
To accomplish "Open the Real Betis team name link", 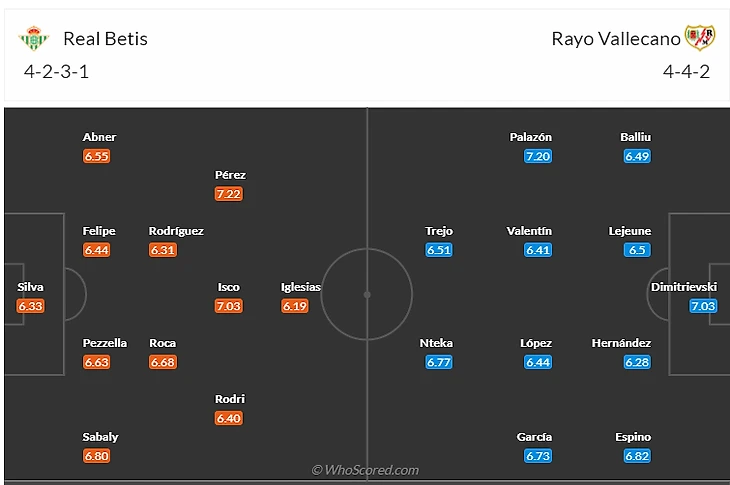I will click(105, 39).
